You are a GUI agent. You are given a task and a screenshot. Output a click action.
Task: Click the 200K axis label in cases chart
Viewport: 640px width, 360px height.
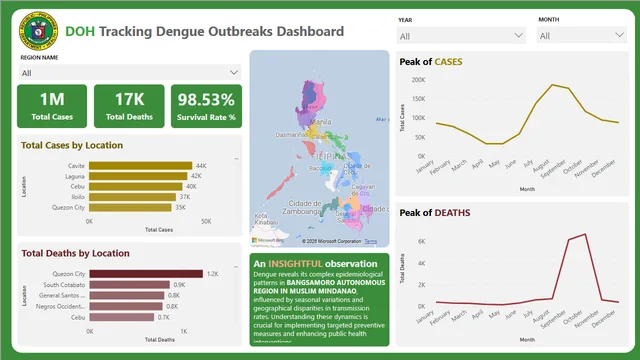pos(418,80)
